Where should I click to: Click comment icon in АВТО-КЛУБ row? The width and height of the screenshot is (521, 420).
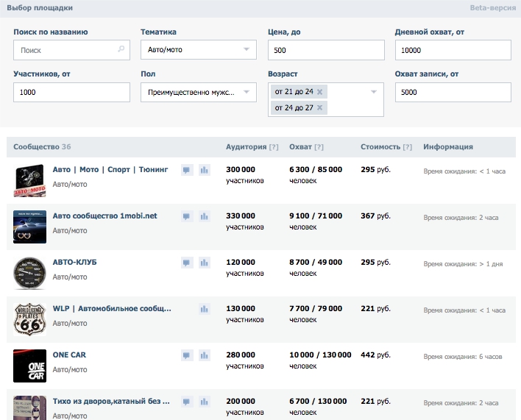(187, 263)
